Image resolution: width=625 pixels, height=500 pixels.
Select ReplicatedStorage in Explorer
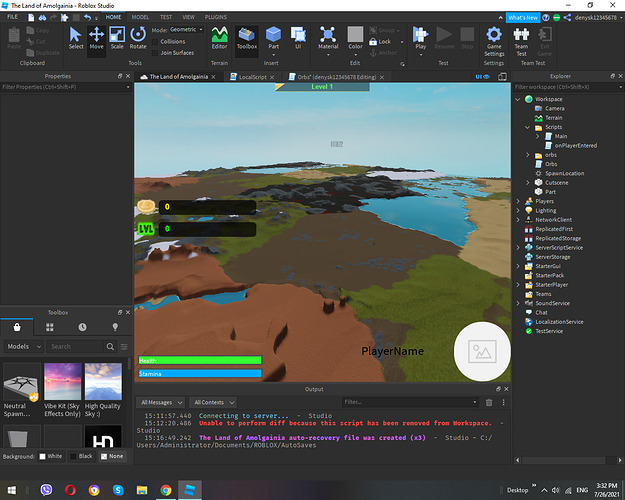click(x=558, y=238)
